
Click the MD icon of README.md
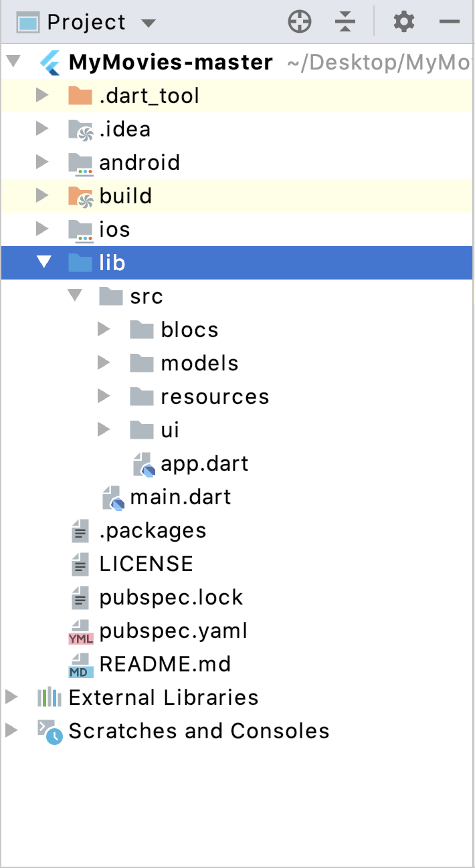click(80, 665)
